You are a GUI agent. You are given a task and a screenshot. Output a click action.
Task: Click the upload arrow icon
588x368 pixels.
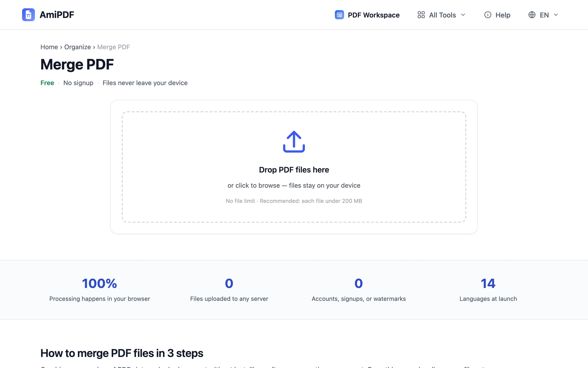pyautogui.click(x=294, y=142)
